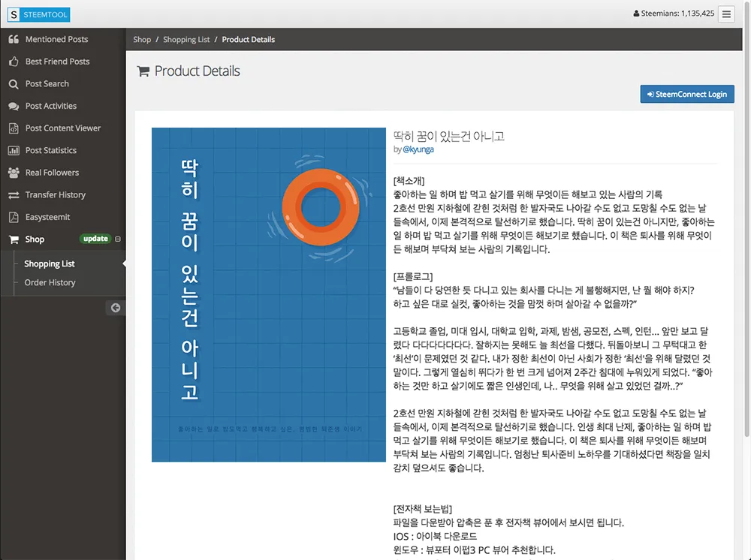The image size is (751, 560).
Task: Click the [전자책 보는법] section heading
Action: [422, 509]
